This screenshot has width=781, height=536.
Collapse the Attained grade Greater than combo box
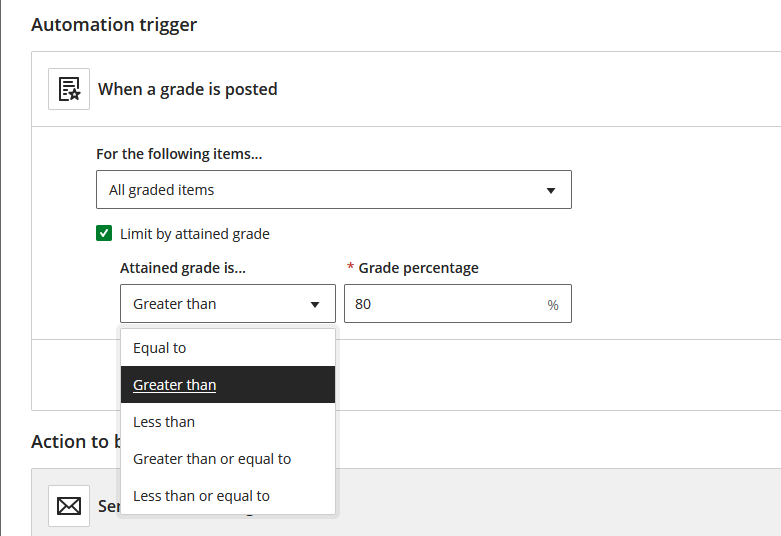[227, 304]
